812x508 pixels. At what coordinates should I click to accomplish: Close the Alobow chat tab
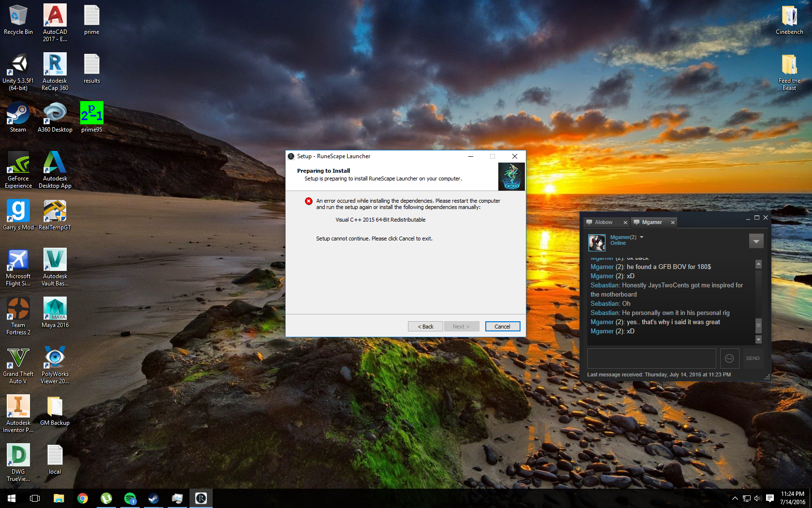(625, 223)
